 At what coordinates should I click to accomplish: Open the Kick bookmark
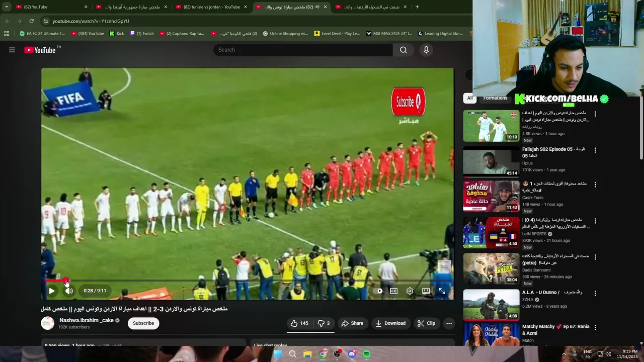pos(117,34)
